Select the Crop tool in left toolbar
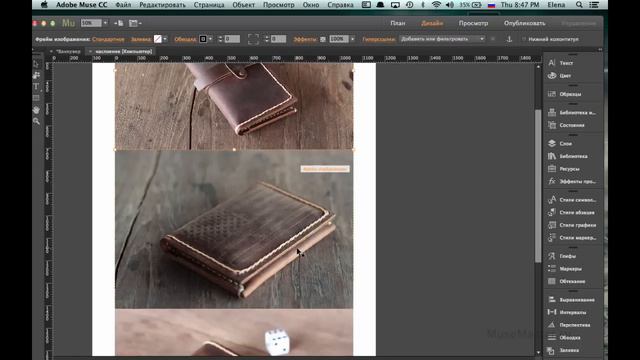 click(36, 75)
